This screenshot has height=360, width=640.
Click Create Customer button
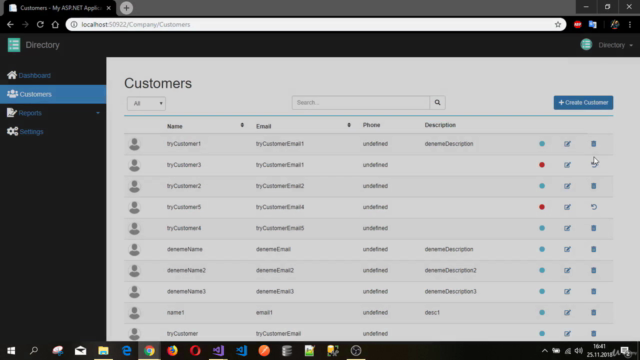pyautogui.click(x=583, y=102)
